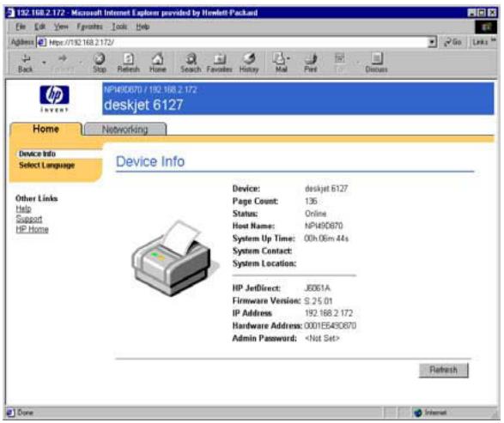Click the browser toolbar Refresh icon
504x423 pixels.
pyautogui.click(x=129, y=58)
